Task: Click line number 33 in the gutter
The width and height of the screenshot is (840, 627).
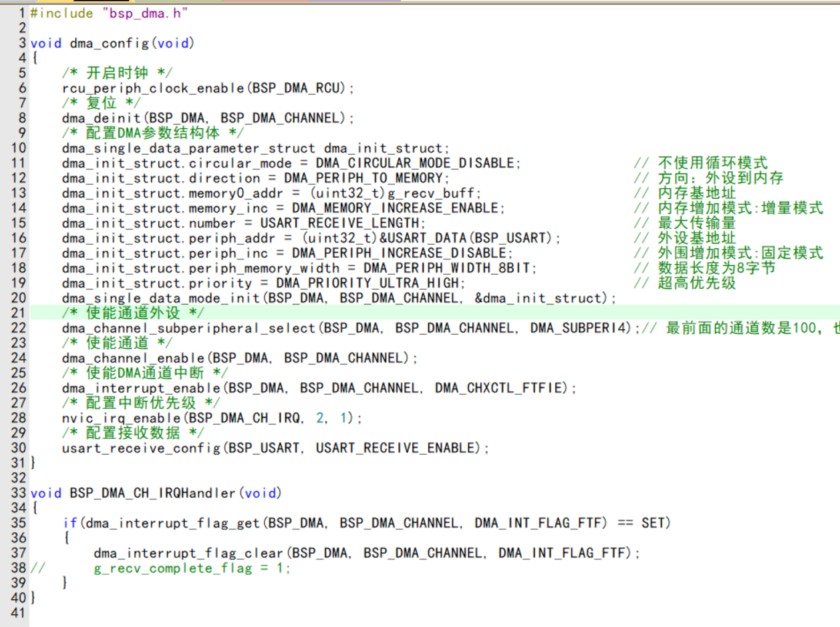Action: (18, 493)
